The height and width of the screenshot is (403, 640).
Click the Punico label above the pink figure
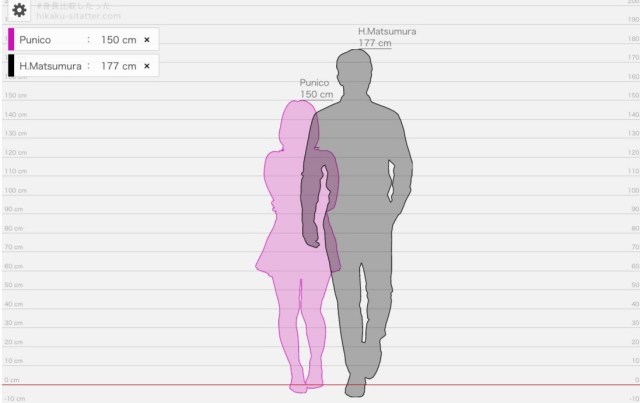316,82
